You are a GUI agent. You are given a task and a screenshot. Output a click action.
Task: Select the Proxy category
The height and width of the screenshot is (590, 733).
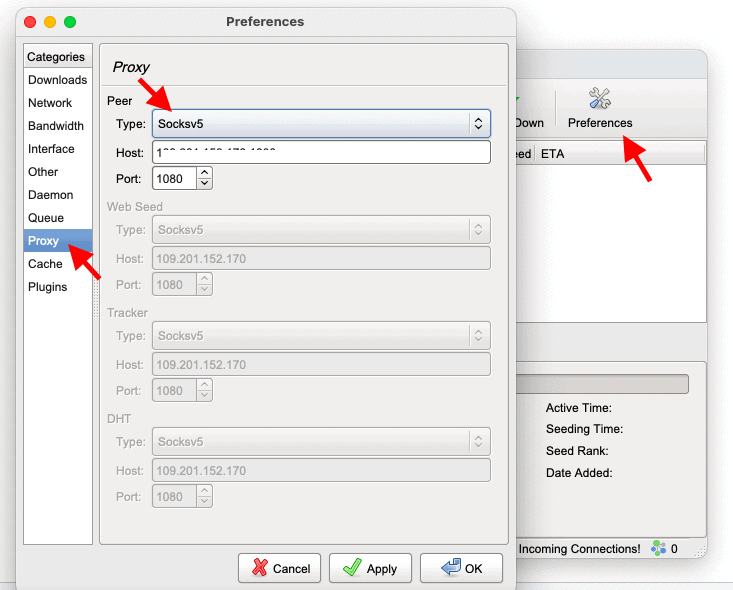tap(57, 240)
